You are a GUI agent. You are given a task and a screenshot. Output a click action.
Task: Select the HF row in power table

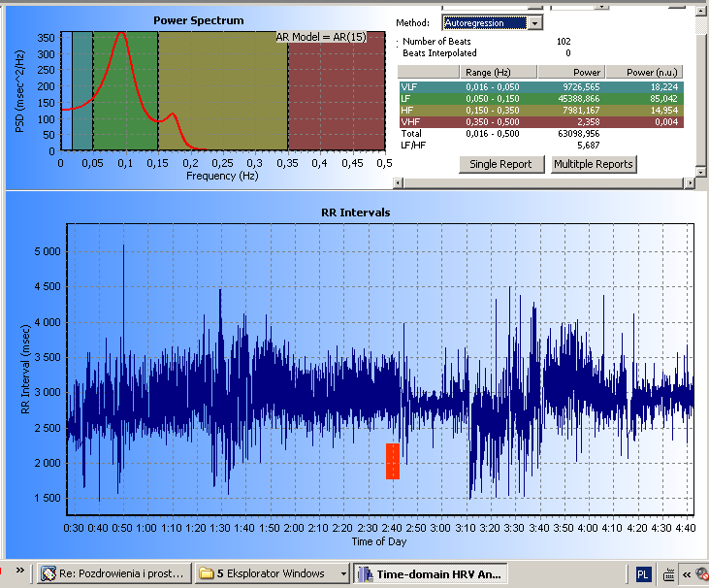click(541, 111)
